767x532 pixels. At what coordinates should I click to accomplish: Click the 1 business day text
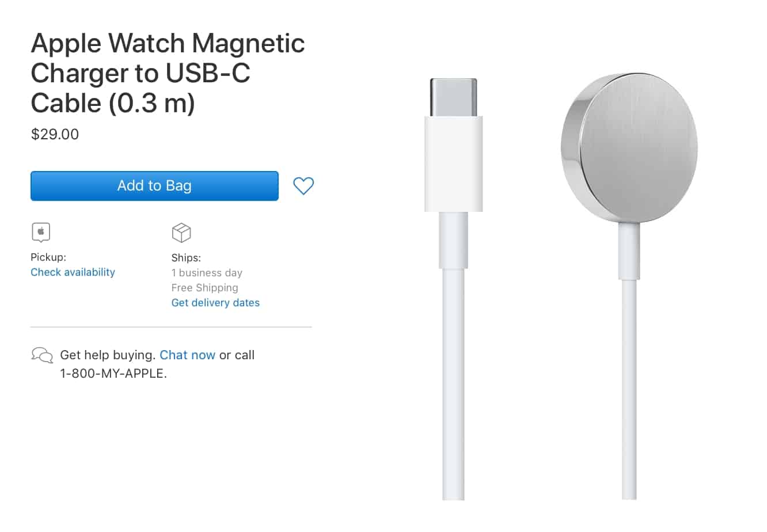point(207,273)
